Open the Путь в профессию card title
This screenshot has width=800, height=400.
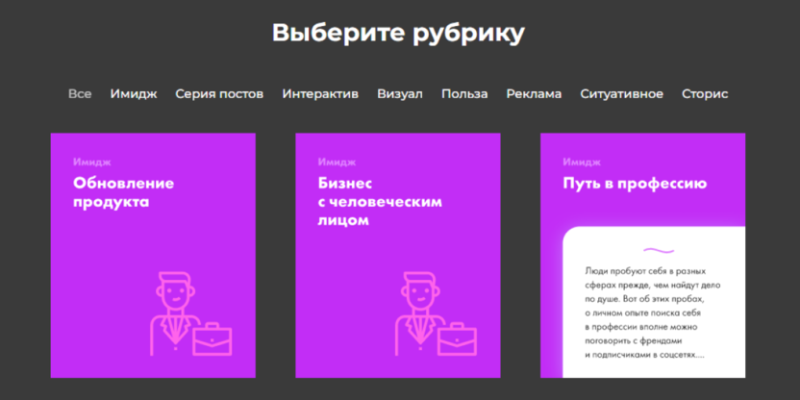[635, 183]
